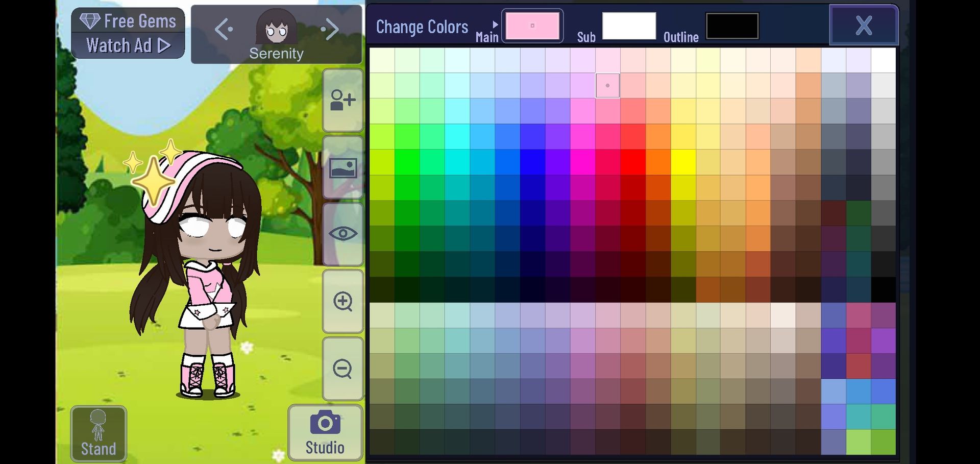Open the background image picker icon

[343, 167]
